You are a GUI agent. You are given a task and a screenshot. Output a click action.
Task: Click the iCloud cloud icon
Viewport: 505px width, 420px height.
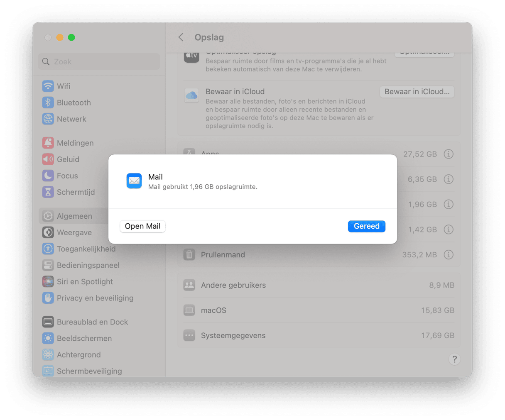tap(191, 95)
